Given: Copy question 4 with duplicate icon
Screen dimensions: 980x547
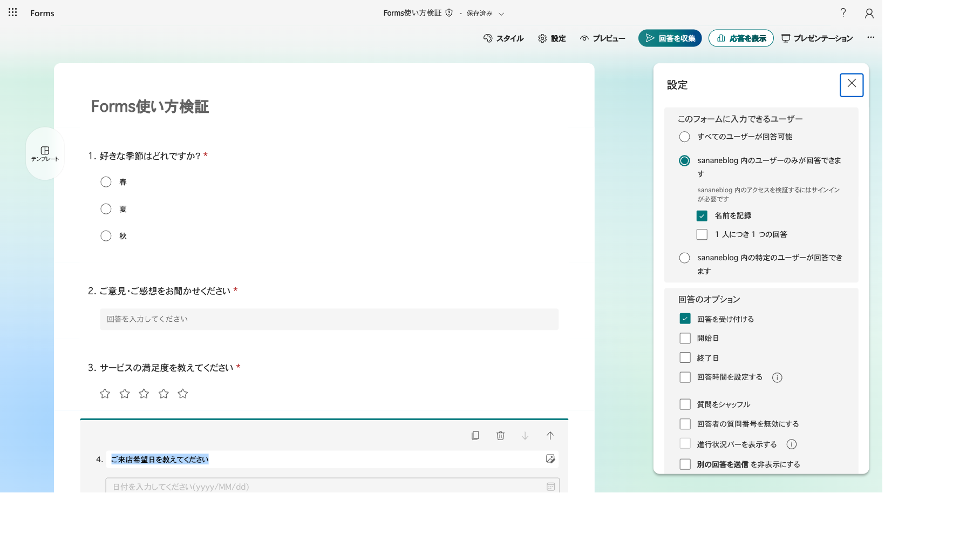Looking at the screenshot, I should (475, 436).
